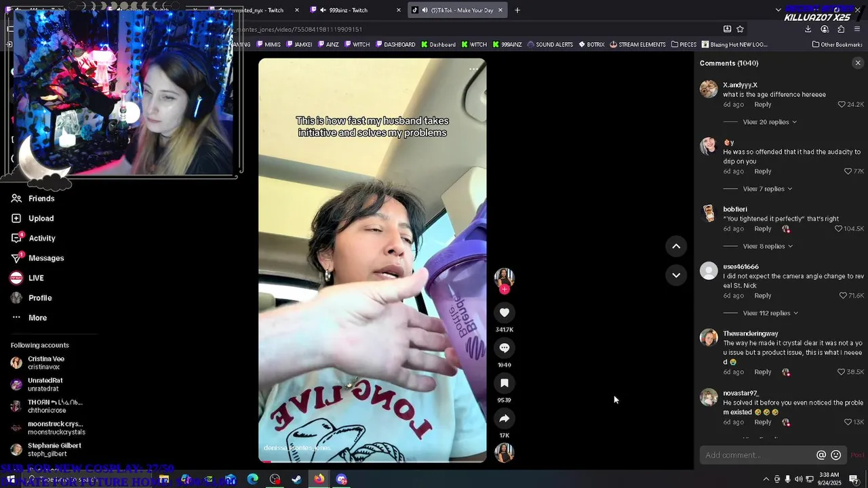Open the creator avatar above like button
Screen dimensions: 868x488
504,278
